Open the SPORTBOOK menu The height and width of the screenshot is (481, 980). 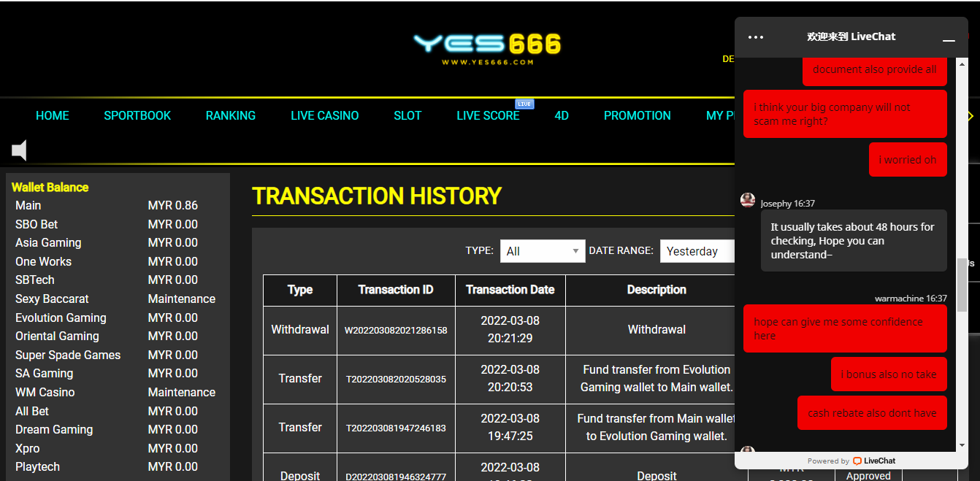click(137, 115)
